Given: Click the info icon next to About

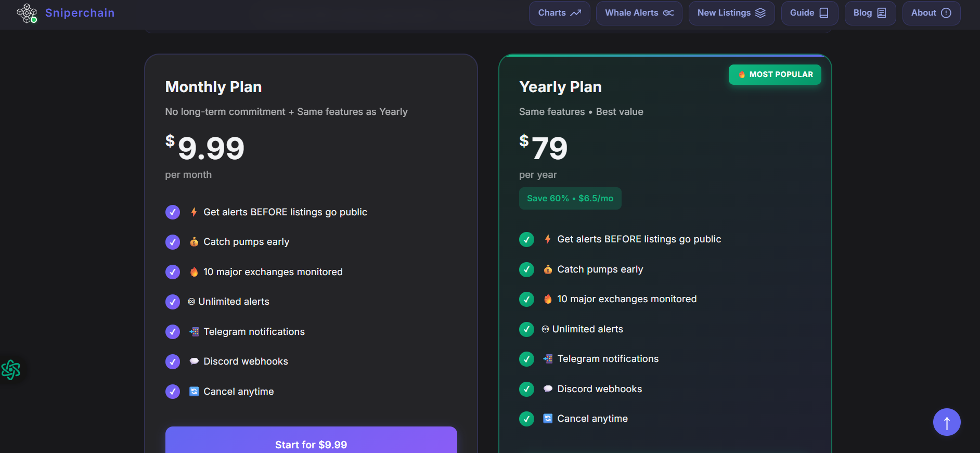Looking at the screenshot, I should [946, 13].
